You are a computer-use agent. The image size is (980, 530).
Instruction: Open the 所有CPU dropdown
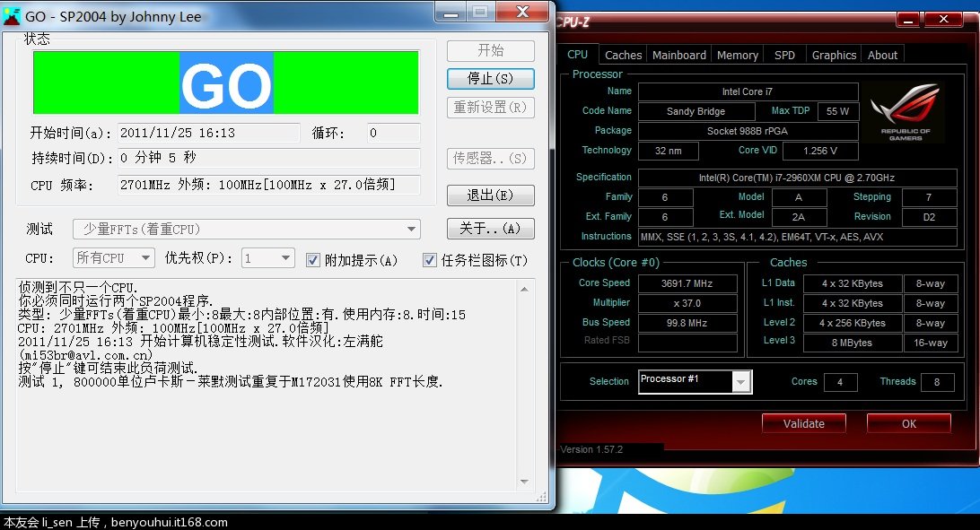tap(114, 257)
